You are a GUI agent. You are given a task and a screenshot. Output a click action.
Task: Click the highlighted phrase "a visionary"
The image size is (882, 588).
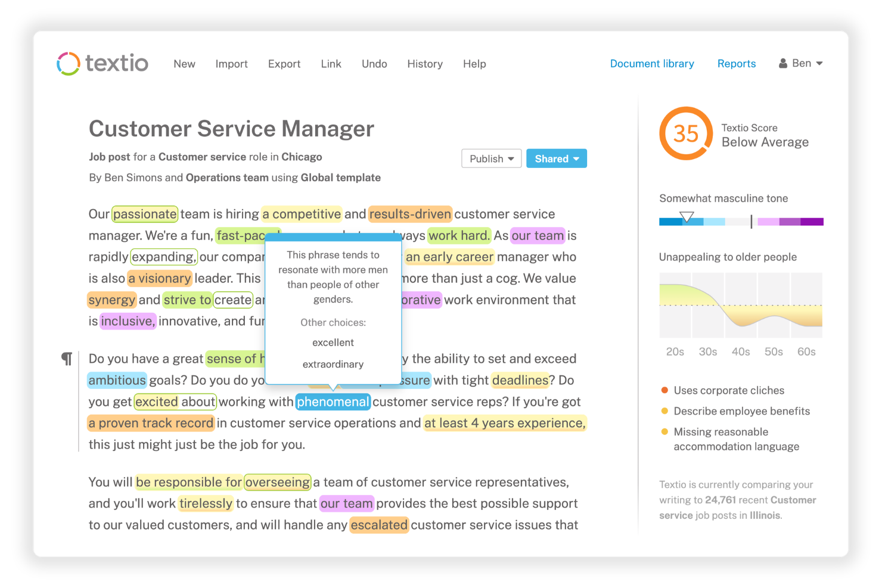tap(160, 278)
